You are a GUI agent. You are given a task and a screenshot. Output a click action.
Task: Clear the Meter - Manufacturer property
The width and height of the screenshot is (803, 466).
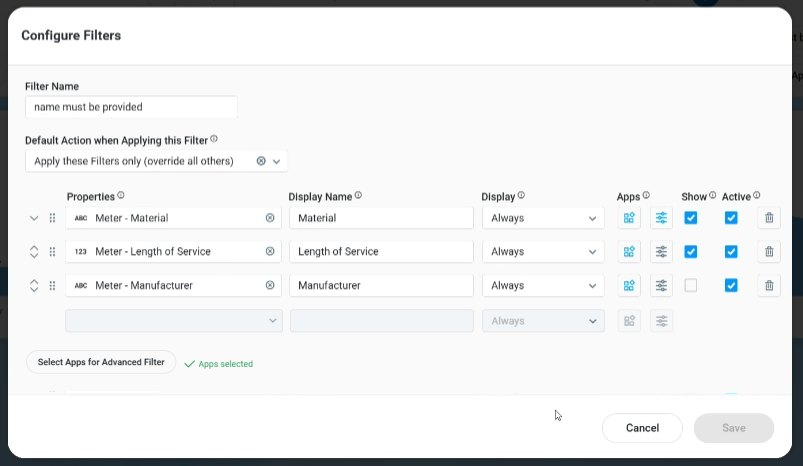(x=270, y=286)
